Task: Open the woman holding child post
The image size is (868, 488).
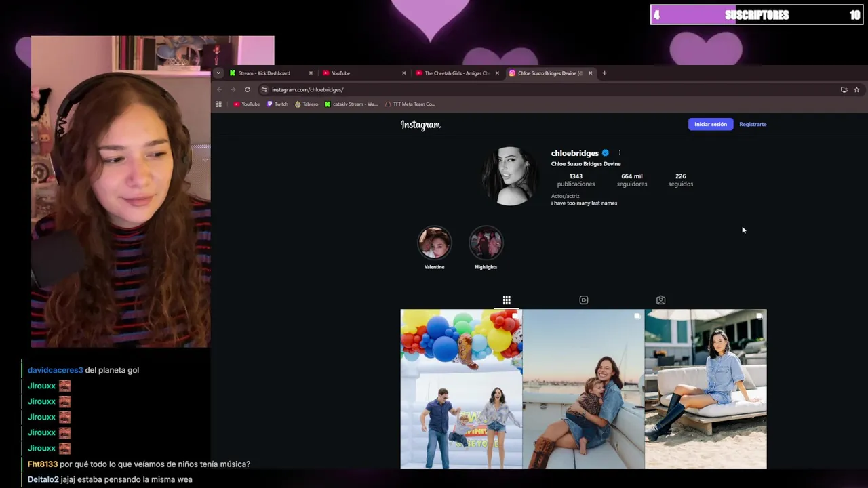Action: tap(583, 389)
